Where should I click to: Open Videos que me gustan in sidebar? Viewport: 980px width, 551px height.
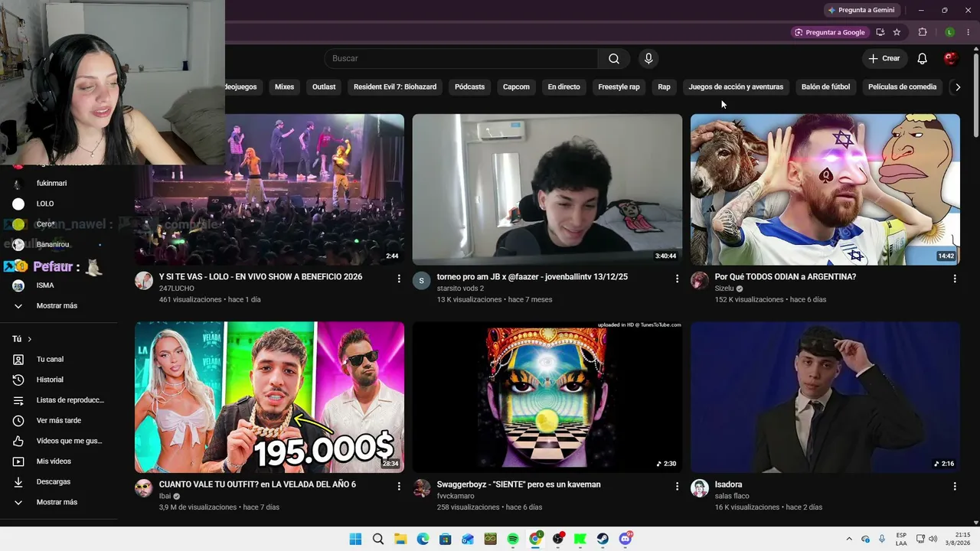tap(59, 441)
